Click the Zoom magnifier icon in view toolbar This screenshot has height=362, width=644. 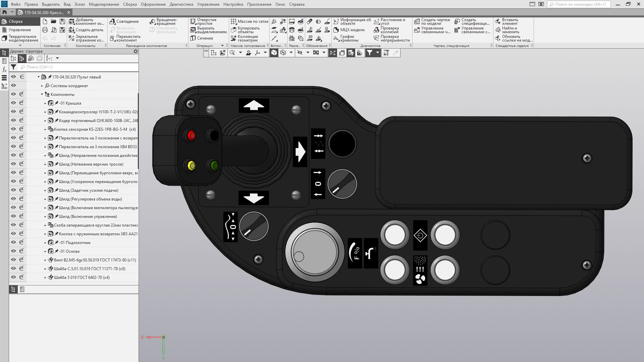coord(232,53)
